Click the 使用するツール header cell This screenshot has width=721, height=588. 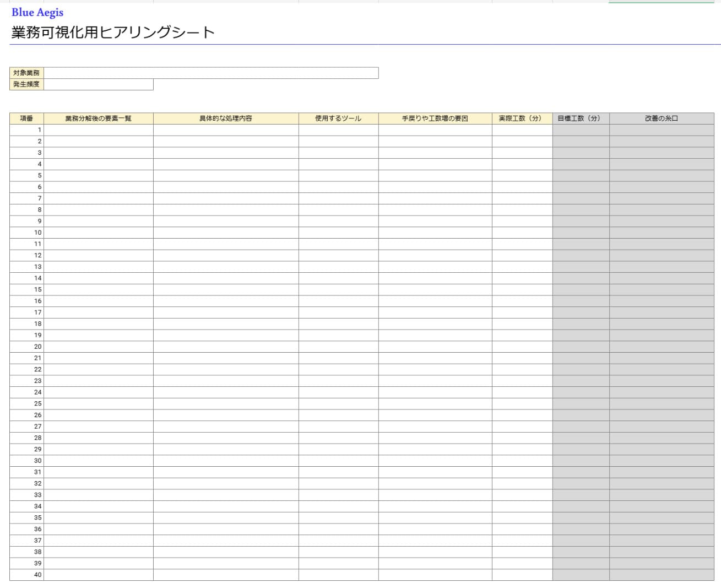[338, 118]
